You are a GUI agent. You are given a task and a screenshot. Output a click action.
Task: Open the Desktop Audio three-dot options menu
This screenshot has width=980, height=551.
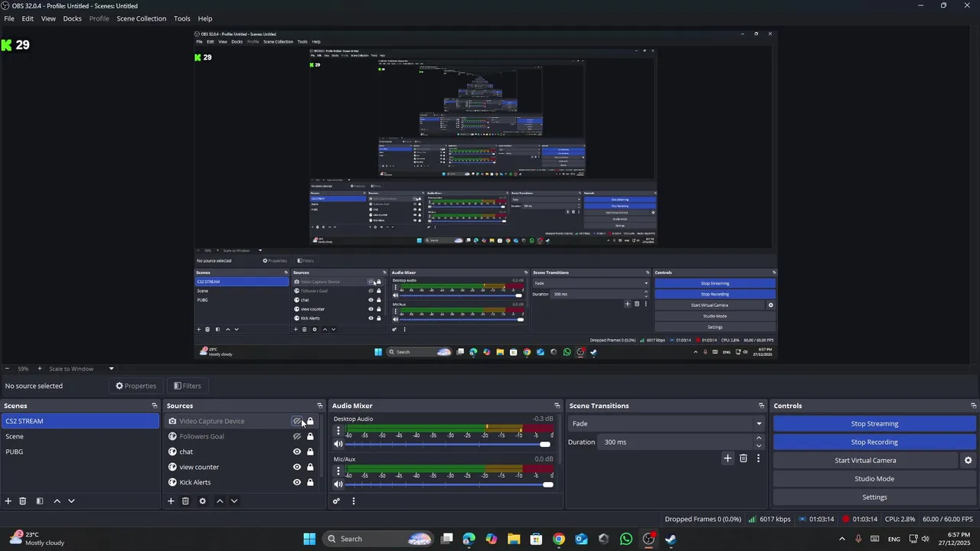click(338, 431)
